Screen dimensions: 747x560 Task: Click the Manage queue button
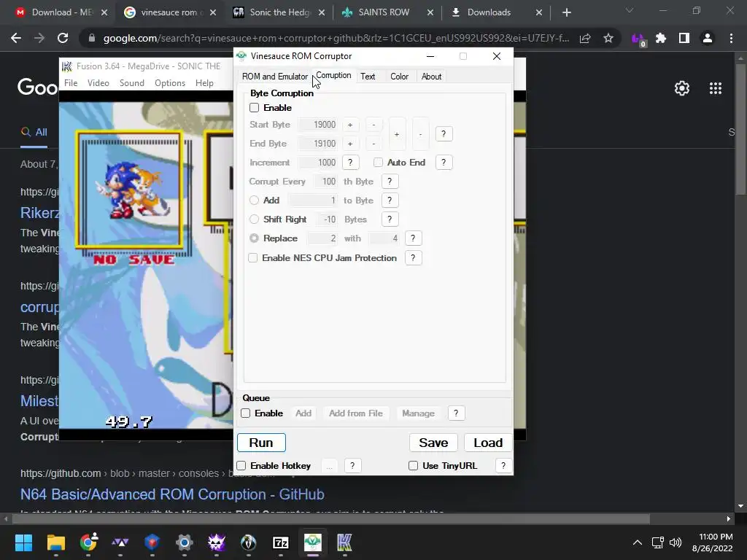pos(418,413)
